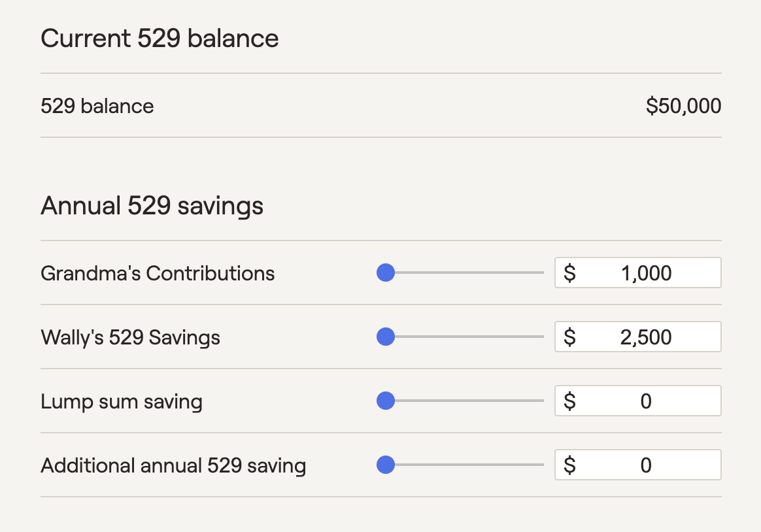Click the "Lump sum saving" label
The height and width of the screenshot is (532, 761).
click(122, 401)
